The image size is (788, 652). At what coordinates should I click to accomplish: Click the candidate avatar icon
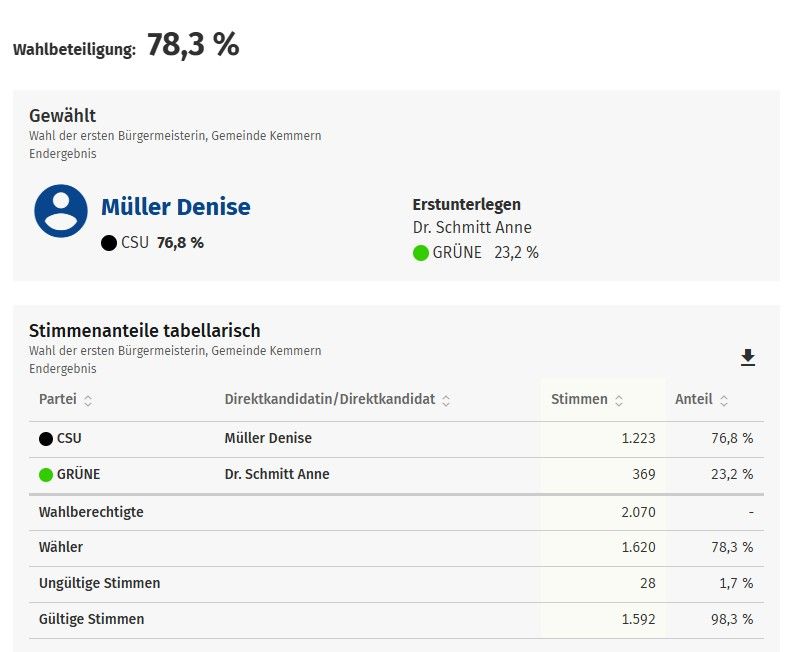(61, 211)
